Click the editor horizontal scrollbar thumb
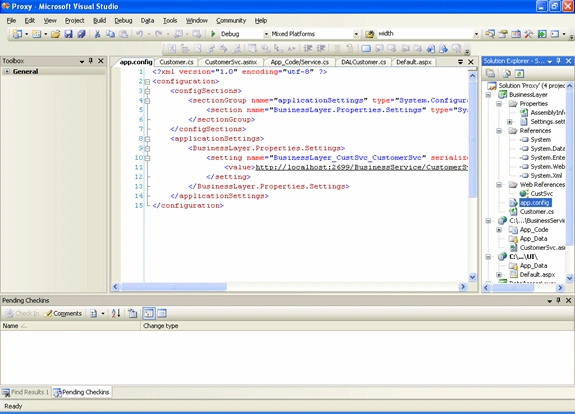Image resolution: width=575 pixels, height=414 pixels. point(174,287)
